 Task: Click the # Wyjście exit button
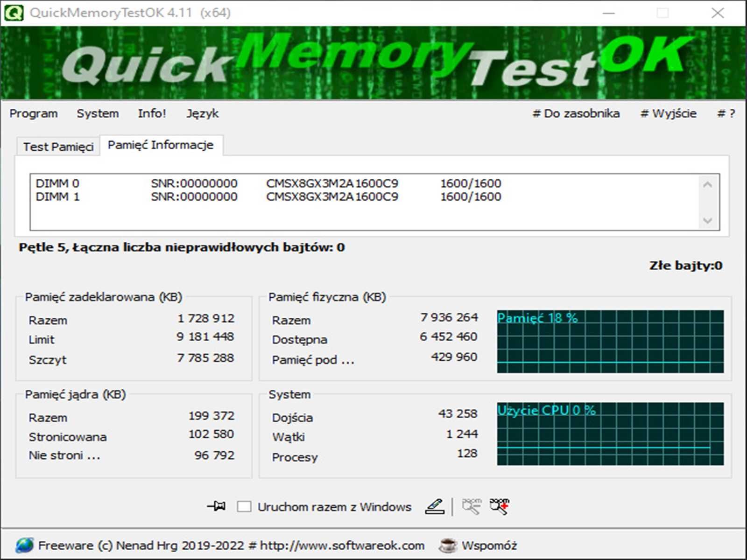click(668, 113)
